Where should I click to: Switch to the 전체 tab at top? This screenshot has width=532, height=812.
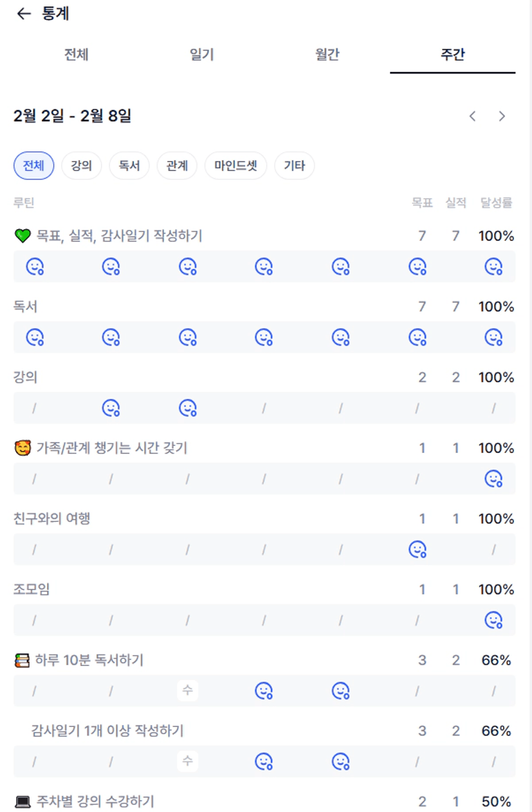76,55
